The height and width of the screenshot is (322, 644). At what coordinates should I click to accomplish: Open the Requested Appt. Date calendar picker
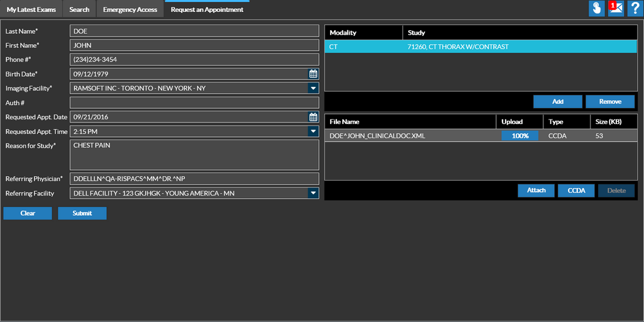tap(313, 117)
